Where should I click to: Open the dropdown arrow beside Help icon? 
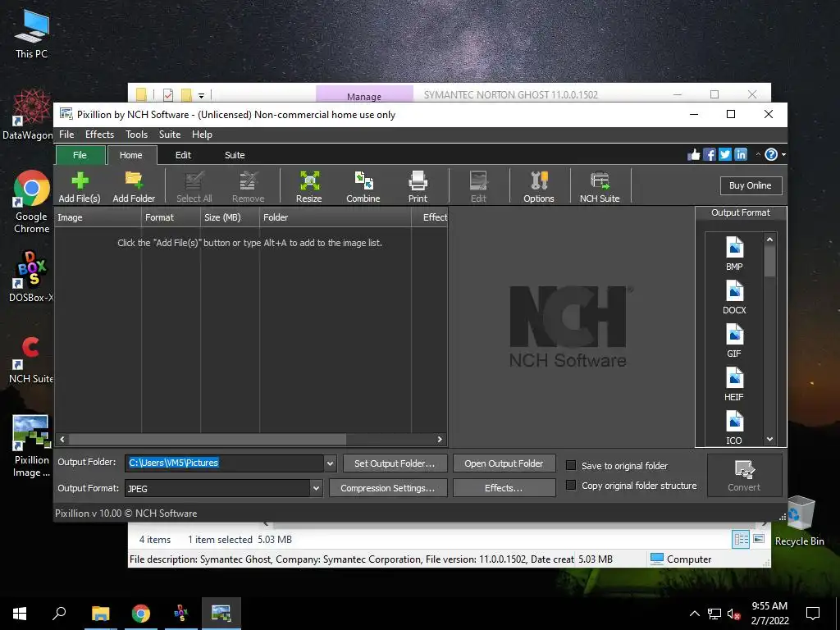(783, 155)
